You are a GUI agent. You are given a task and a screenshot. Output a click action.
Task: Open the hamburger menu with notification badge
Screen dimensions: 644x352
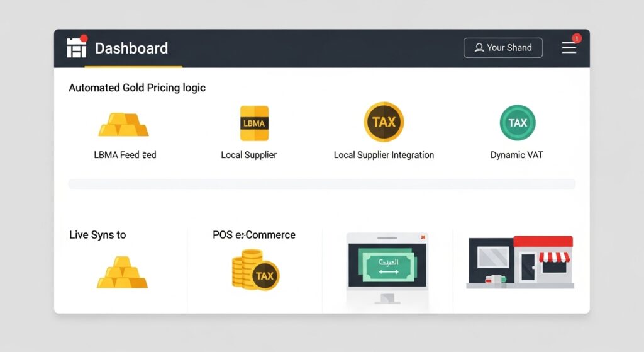569,47
